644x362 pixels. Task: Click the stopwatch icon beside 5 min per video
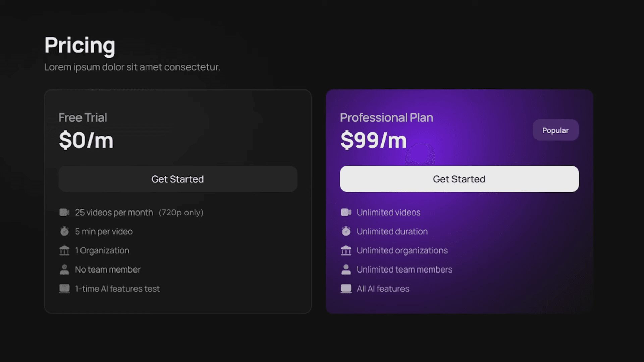(64, 231)
